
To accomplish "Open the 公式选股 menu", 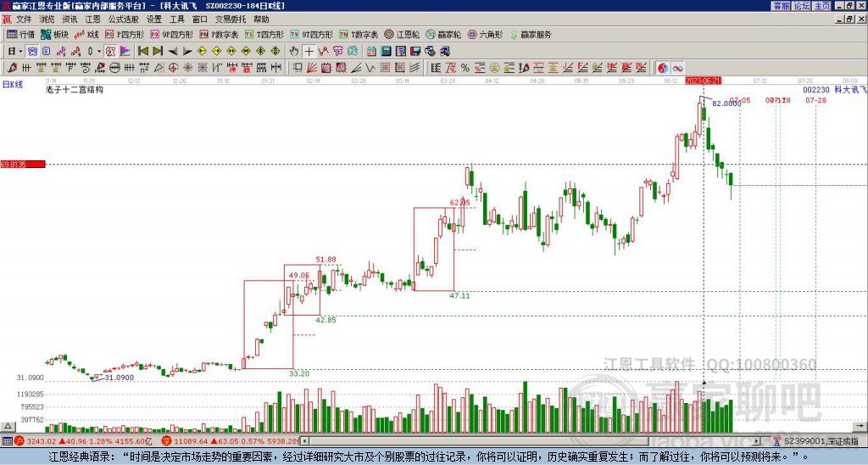I will tap(124, 20).
